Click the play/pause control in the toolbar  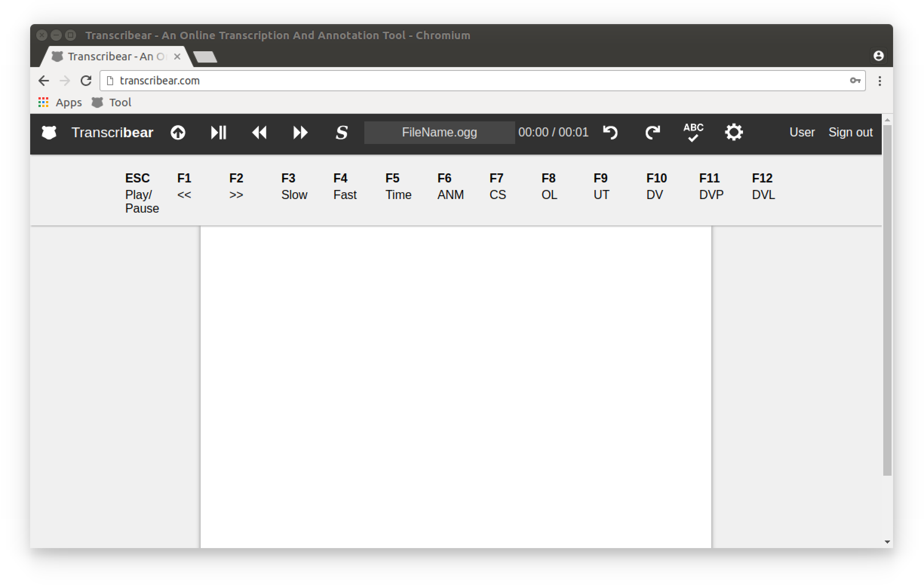[x=218, y=132]
